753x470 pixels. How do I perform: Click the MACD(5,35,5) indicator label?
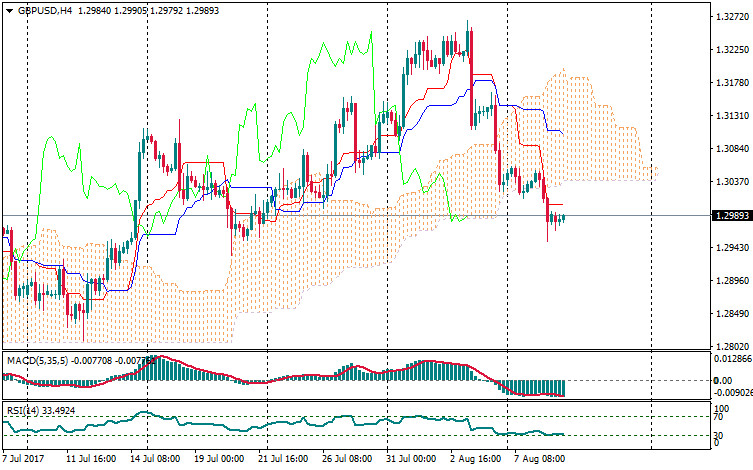pos(34,359)
